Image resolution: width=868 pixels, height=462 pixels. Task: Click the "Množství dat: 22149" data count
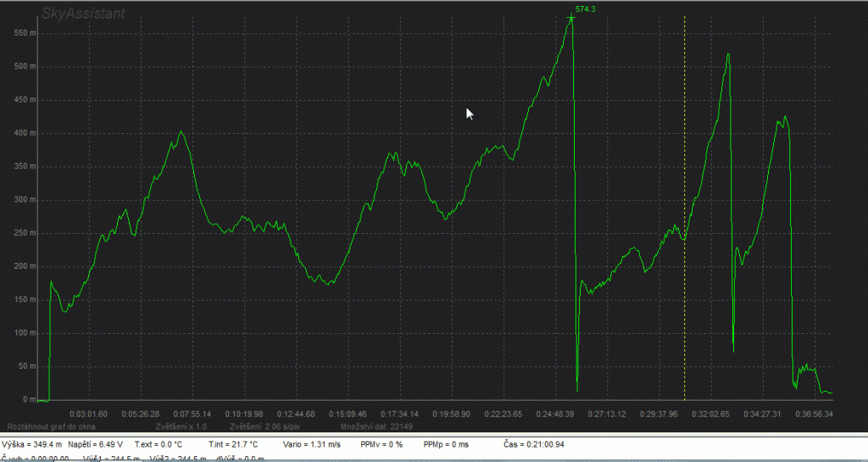[x=376, y=426]
